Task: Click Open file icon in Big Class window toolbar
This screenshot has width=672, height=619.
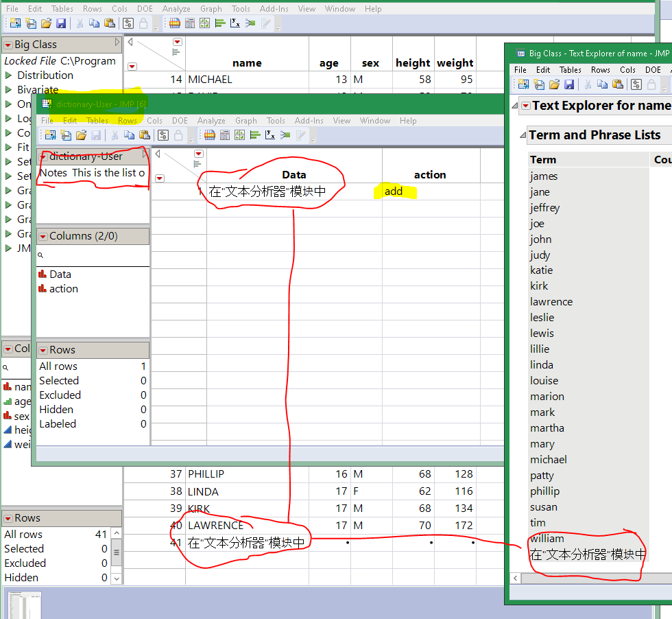Action: pos(46,23)
